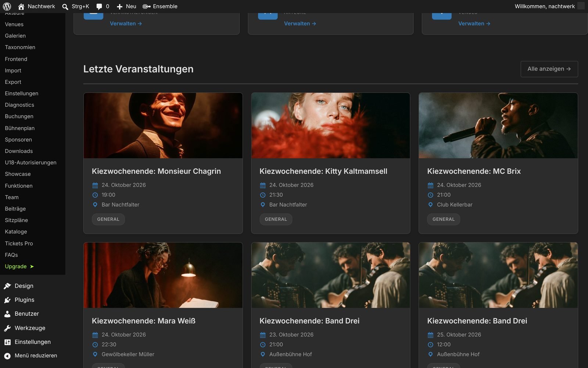Click the Plugins plug icon
Viewport: 588px width, 368px height.
pyautogui.click(x=7, y=300)
